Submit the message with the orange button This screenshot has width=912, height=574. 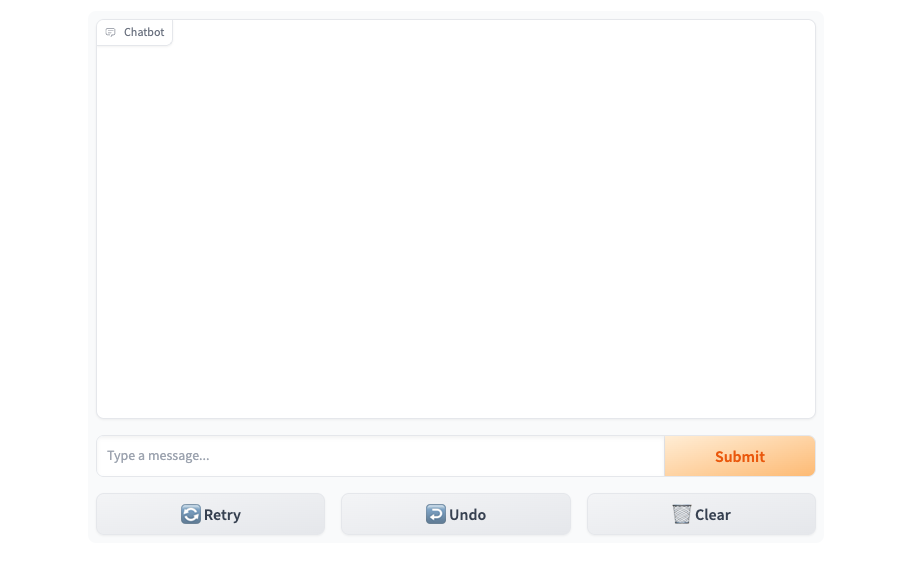pos(739,456)
